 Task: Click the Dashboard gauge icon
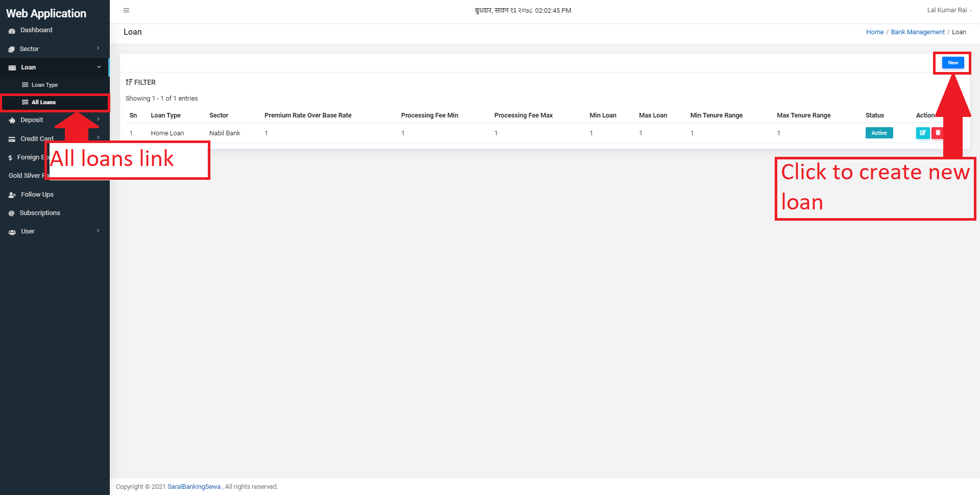(x=12, y=31)
